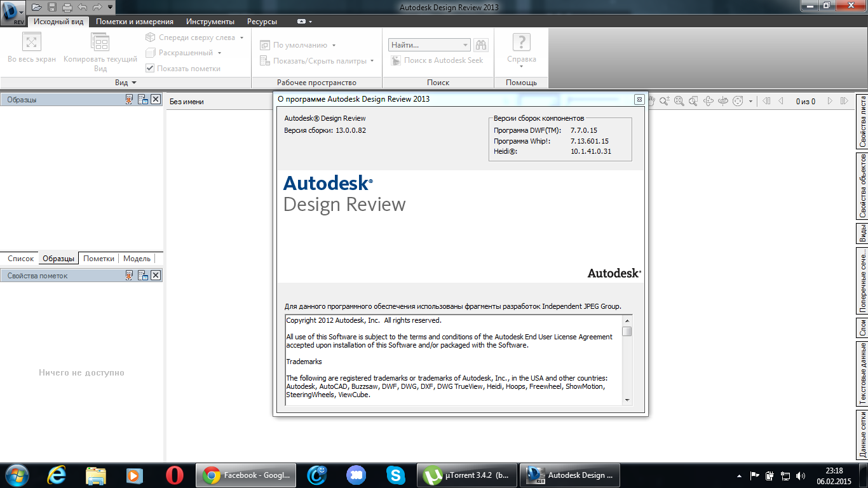Image resolution: width=868 pixels, height=488 pixels.
Task: Select the Turntable tool
Action: click(x=723, y=100)
